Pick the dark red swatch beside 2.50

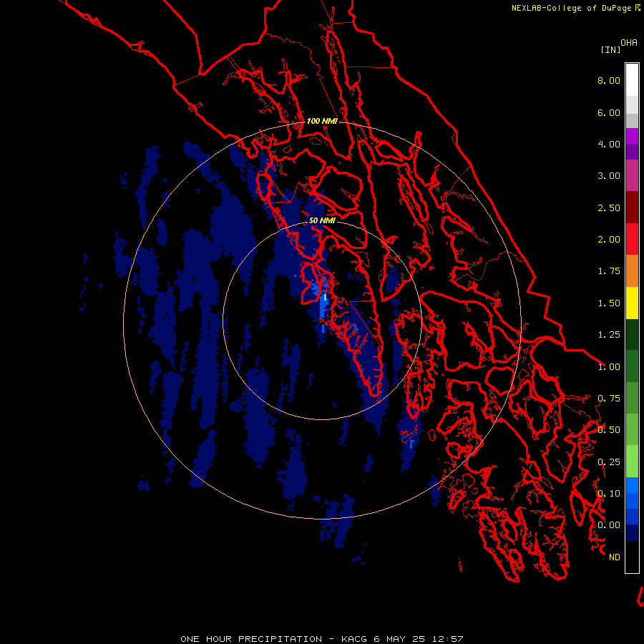click(632, 208)
